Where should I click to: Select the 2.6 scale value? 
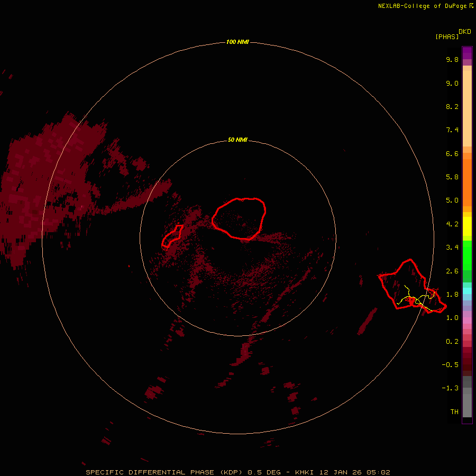click(452, 271)
